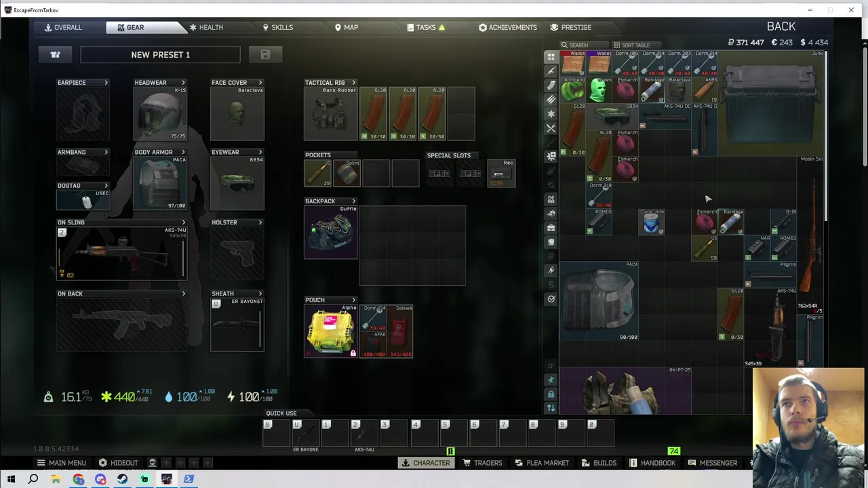Expand the On Sling slot arrow

pos(183,222)
